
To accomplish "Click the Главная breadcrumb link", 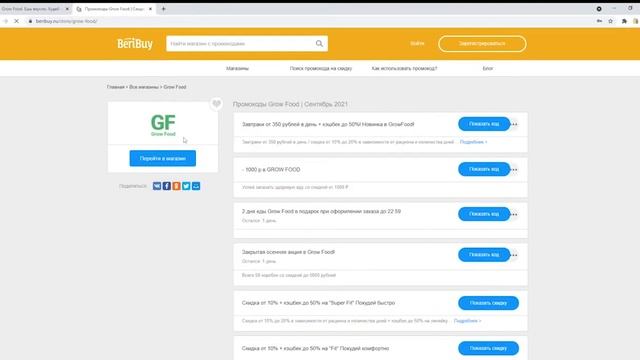I will click(x=116, y=87).
